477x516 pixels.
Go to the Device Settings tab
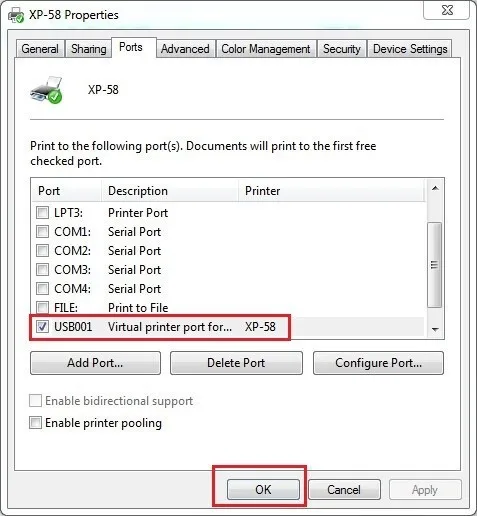[x=410, y=49]
